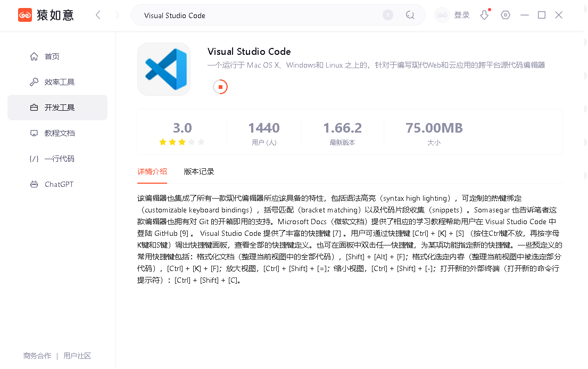Screen dimensions: 588x369
Task: Click the red download button for Visual Studio Code
Action: pos(220,86)
